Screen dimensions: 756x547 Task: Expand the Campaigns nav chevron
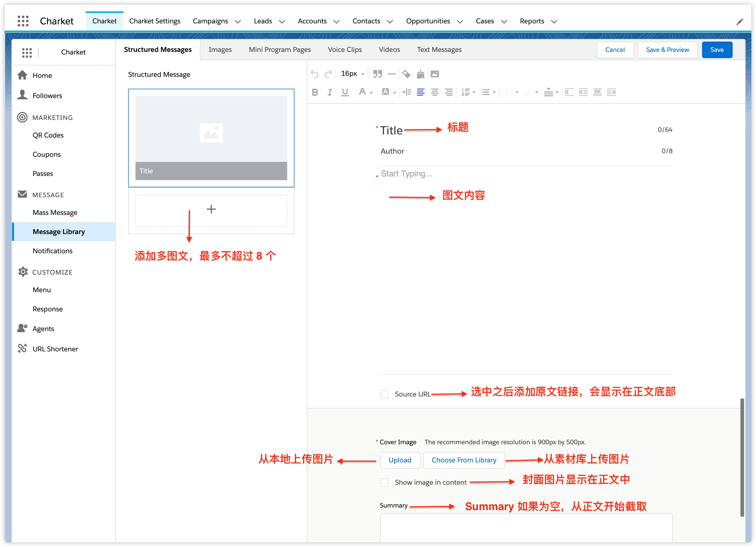238,22
